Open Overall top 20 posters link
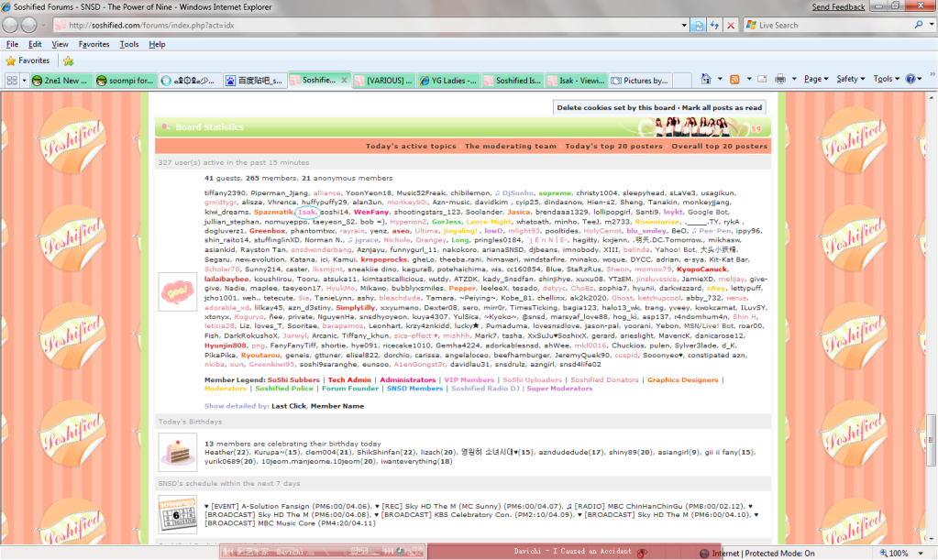938x560 pixels. 719,146
